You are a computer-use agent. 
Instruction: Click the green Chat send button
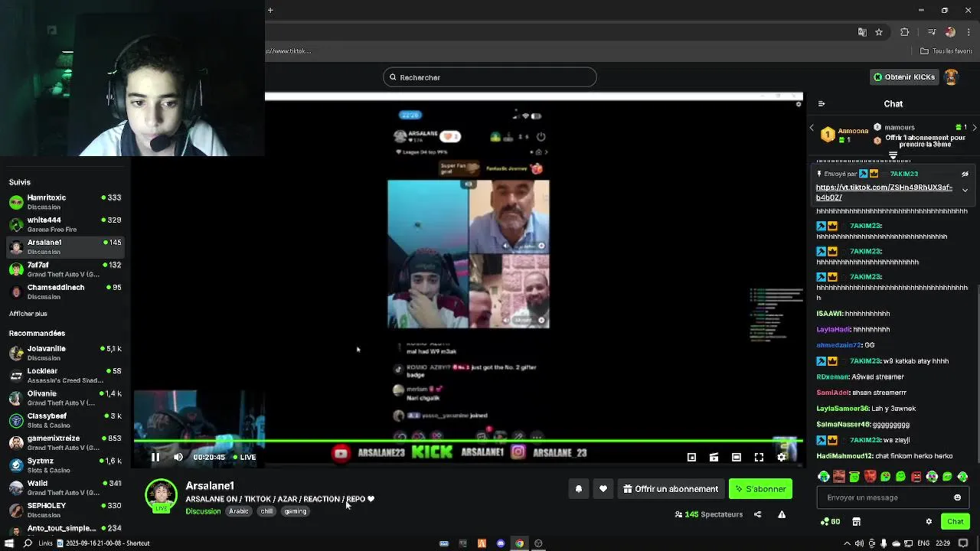click(955, 522)
